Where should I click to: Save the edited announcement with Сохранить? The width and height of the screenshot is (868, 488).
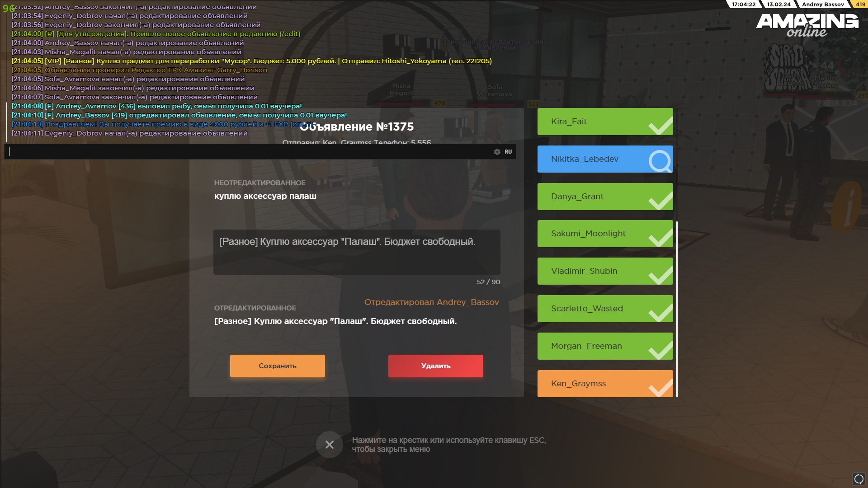(x=277, y=366)
